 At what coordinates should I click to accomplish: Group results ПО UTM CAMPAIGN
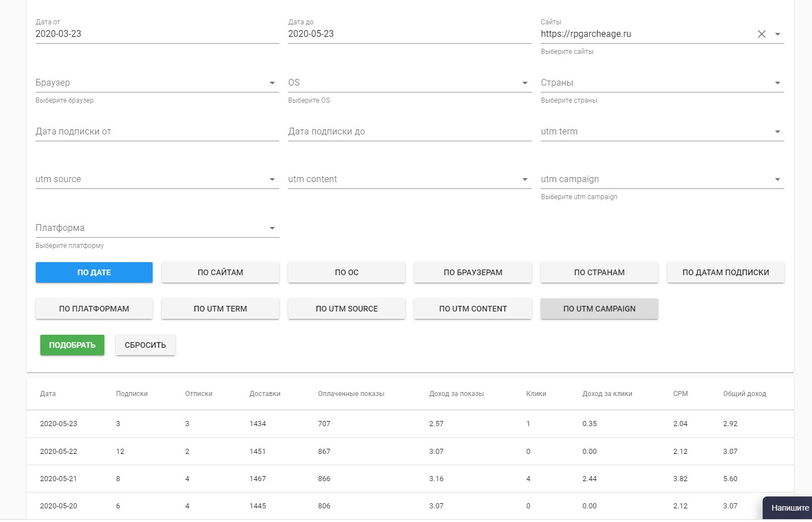click(x=599, y=309)
